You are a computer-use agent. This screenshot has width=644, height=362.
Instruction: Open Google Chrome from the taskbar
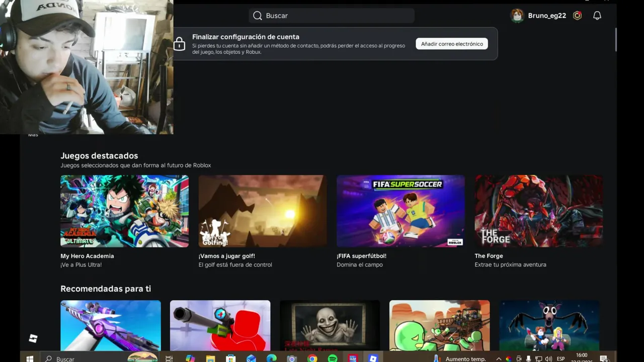pyautogui.click(x=312, y=358)
